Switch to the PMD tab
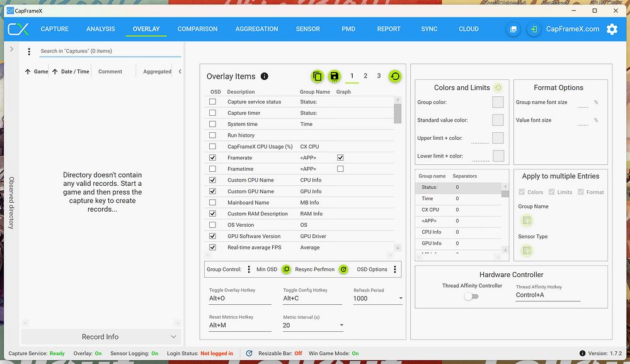 point(348,29)
